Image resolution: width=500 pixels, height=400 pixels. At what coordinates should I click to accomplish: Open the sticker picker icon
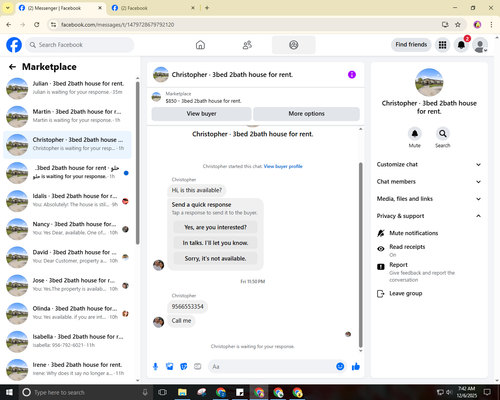184,367
